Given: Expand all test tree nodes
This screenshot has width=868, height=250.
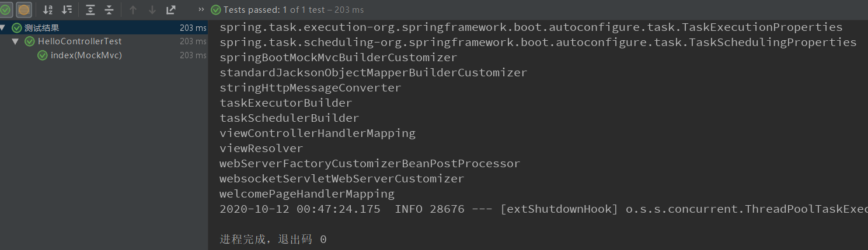Looking at the screenshot, I should [90, 9].
